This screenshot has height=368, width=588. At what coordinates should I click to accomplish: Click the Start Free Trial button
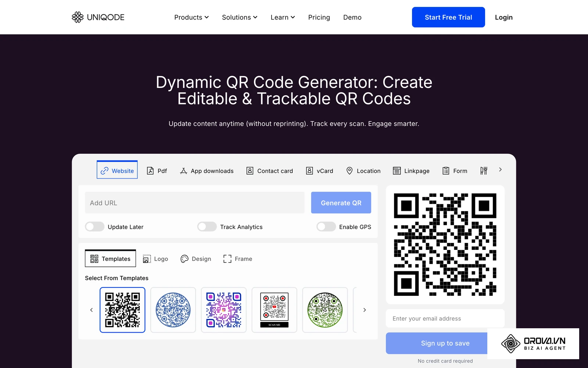tap(448, 17)
